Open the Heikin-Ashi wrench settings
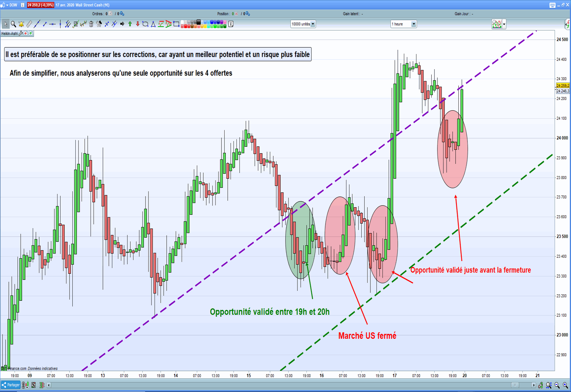 pyautogui.click(x=21, y=33)
